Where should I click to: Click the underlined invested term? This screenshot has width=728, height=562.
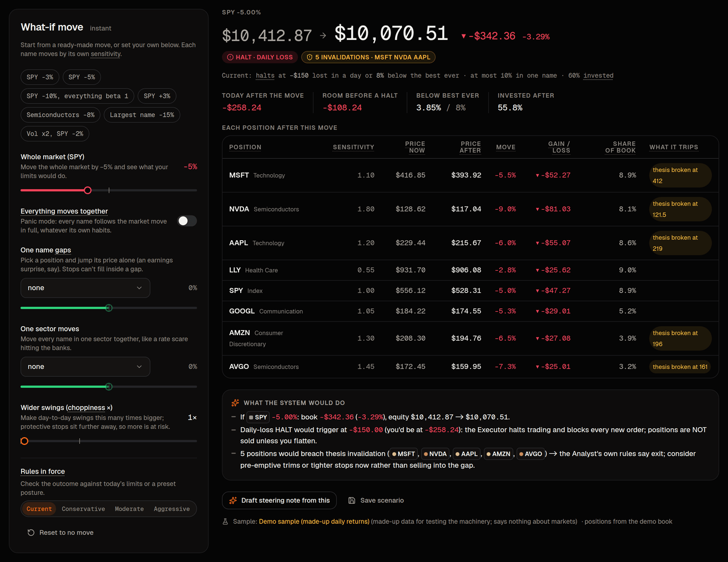[598, 75]
